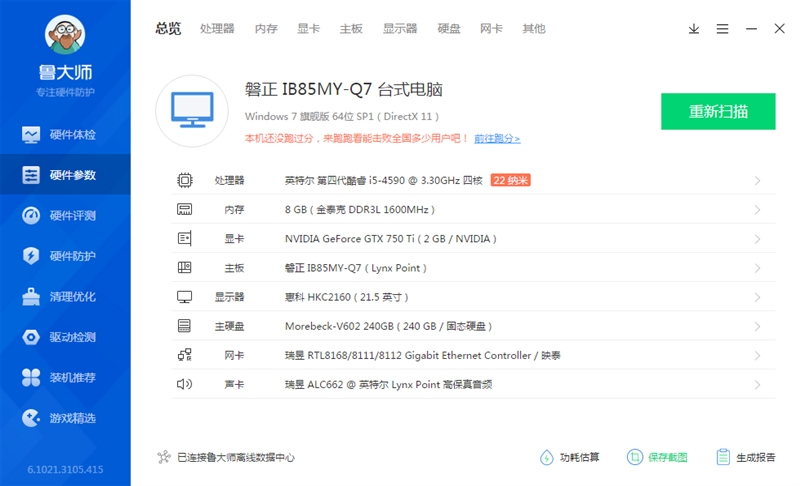Open the hamburger menu icon
Screen dimensions: 800x486
722,29
